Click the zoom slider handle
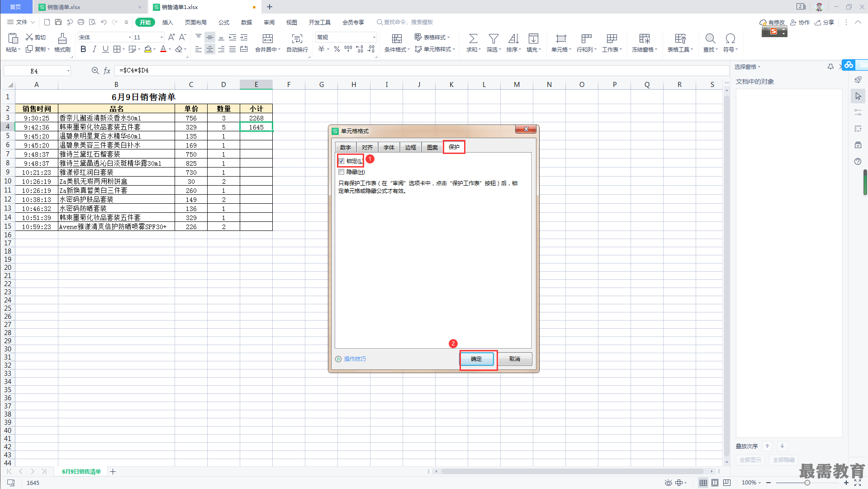868x489 pixels. 807,483
